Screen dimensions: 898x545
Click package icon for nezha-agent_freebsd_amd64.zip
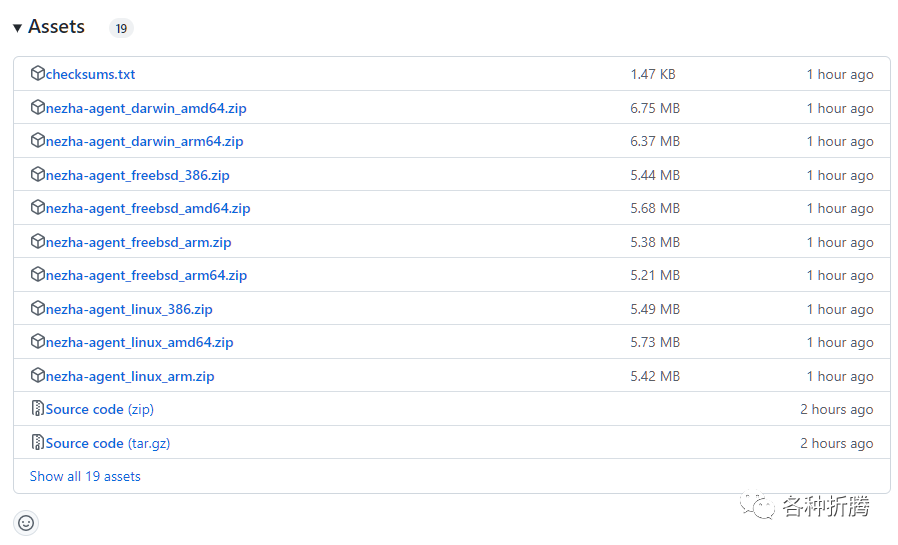pyautogui.click(x=38, y=207)
